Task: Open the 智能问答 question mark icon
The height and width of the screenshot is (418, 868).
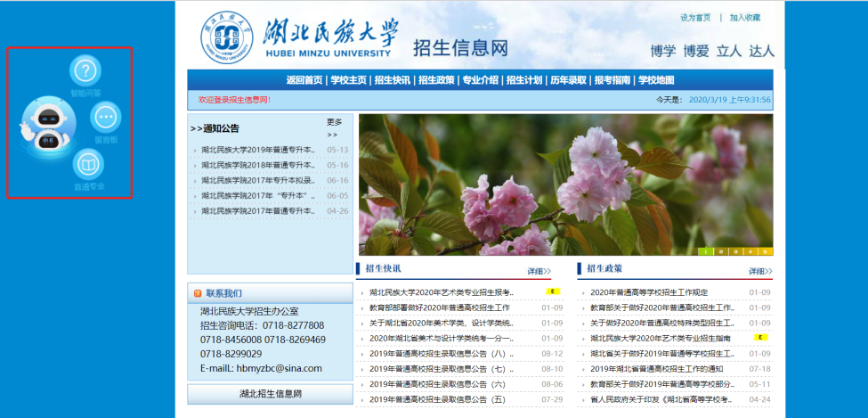Action: pyautogui.click(x=85, y=70)
